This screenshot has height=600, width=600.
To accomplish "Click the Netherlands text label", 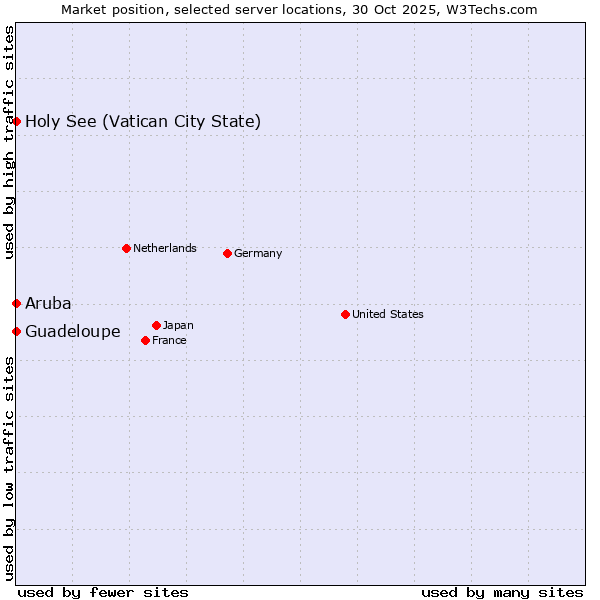I will [165, 248].
